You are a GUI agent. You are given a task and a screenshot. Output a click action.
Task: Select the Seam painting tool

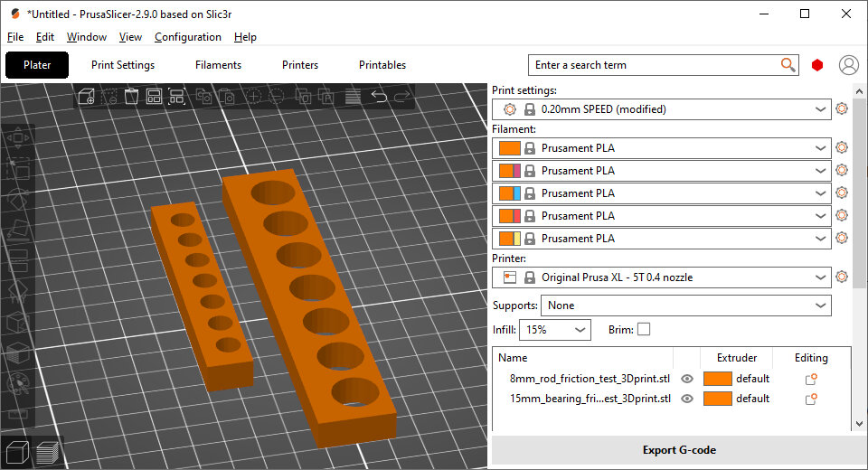tap(18, 322)
